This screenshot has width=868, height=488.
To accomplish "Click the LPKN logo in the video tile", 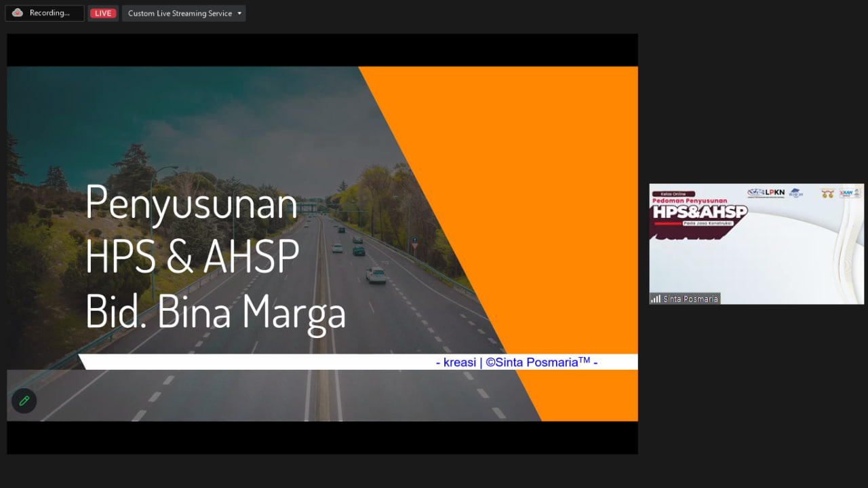I will pyautogui.click(x=766, y=193).
